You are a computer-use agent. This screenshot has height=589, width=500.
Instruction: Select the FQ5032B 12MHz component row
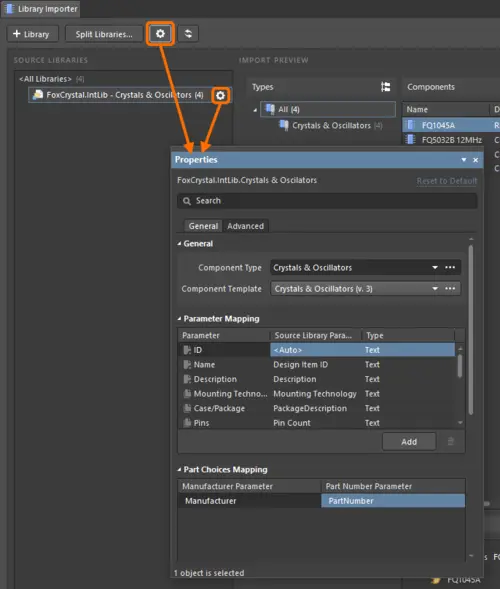point(451,140)
